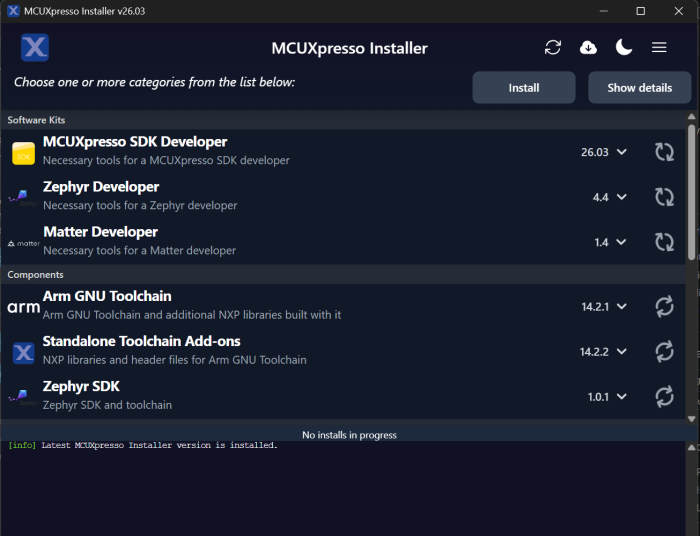
Task: Open the Zephyr SDK 1.0.1 version dropdown
Action: click(607, 397)
